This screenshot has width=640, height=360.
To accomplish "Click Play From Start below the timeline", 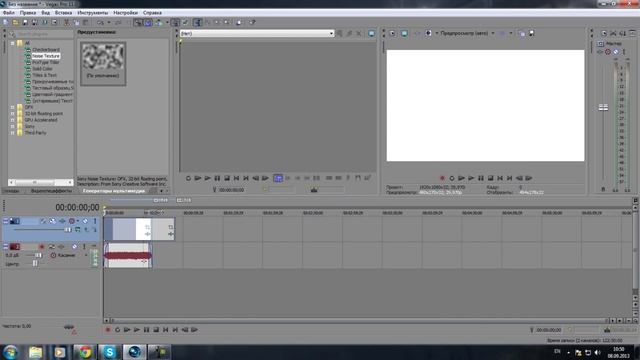I will pos(127,330).
